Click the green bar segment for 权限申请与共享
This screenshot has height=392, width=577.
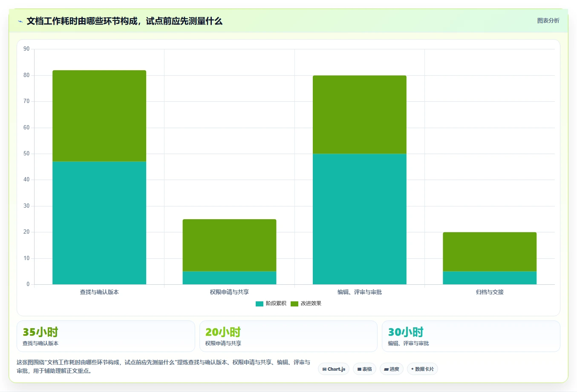point(229,245)
